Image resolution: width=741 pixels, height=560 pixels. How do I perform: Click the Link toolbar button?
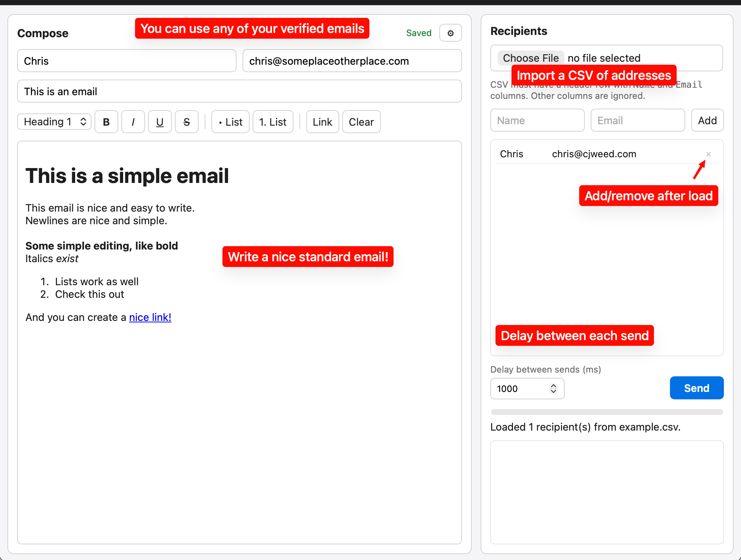[323, 122]
